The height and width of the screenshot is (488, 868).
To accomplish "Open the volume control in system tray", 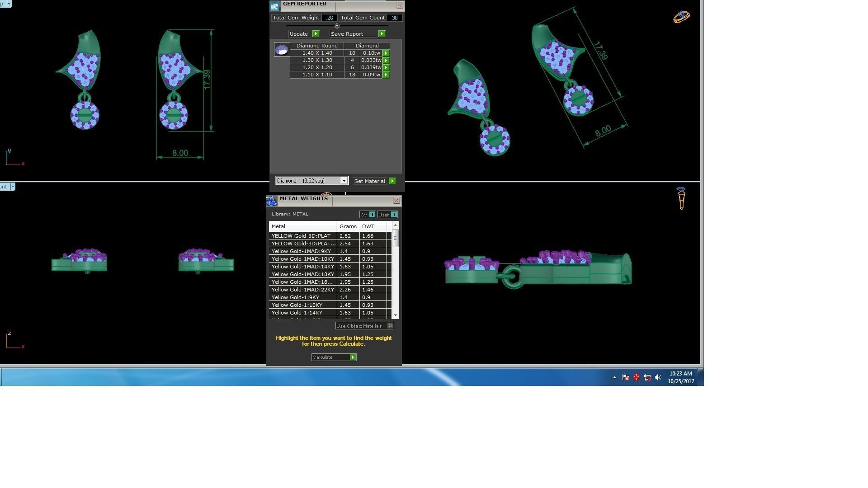I will 658,377.
